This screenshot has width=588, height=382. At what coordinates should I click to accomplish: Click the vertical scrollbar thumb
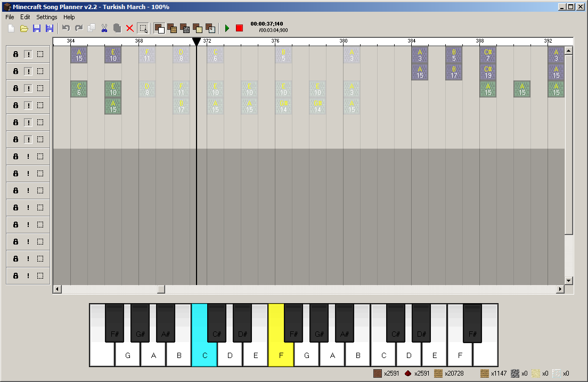tap(568, 145)
